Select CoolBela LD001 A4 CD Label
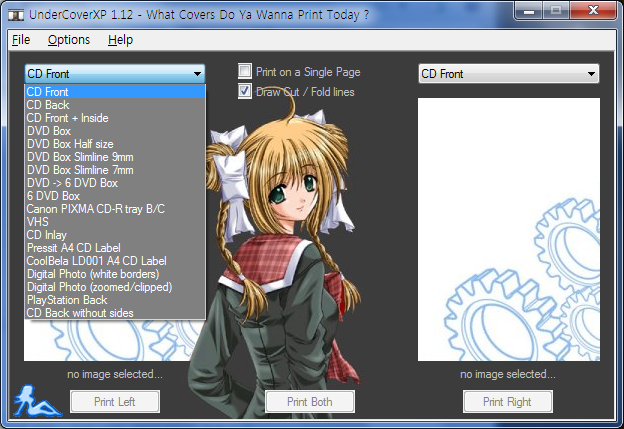This screenshot has width=624, height=429. pyautogui.click(x=115, y=261)
